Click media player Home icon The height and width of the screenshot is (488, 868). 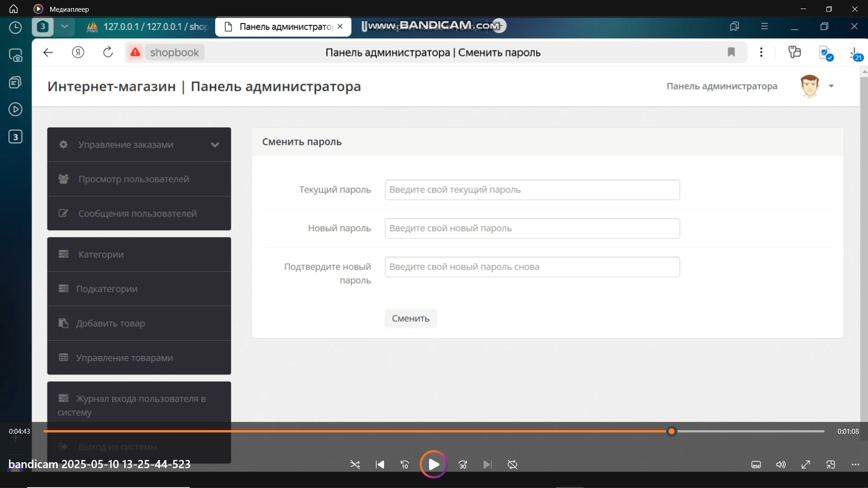(x=14, y=9)
